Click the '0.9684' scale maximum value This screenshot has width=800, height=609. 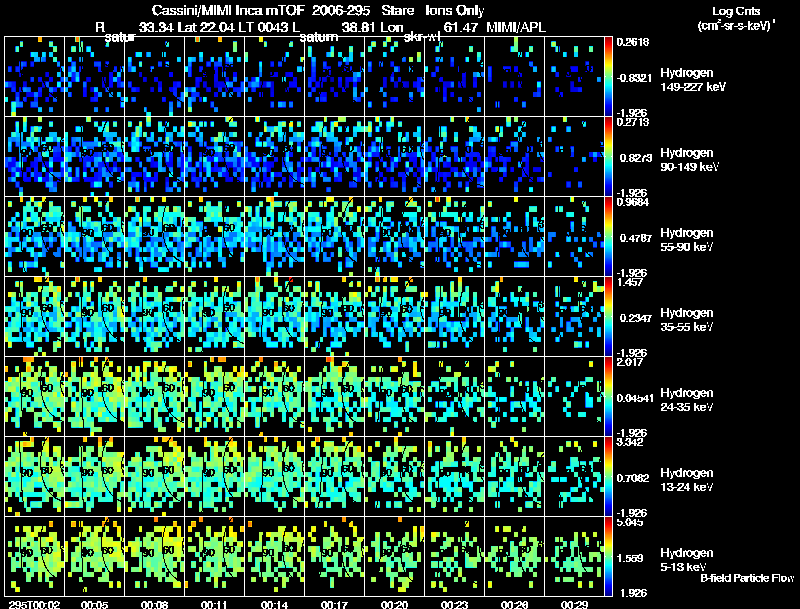click(x=633, y=202)
